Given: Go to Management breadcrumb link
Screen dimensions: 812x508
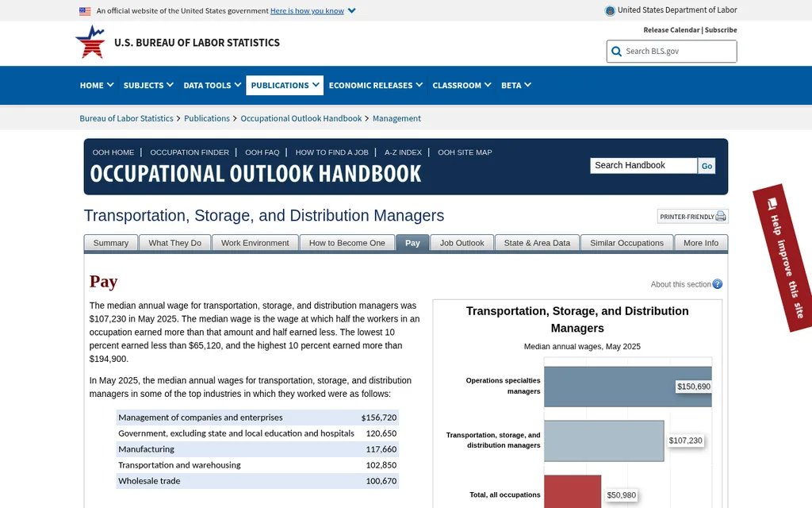Looking at the screenshot, I should click(x=396, y=118).
